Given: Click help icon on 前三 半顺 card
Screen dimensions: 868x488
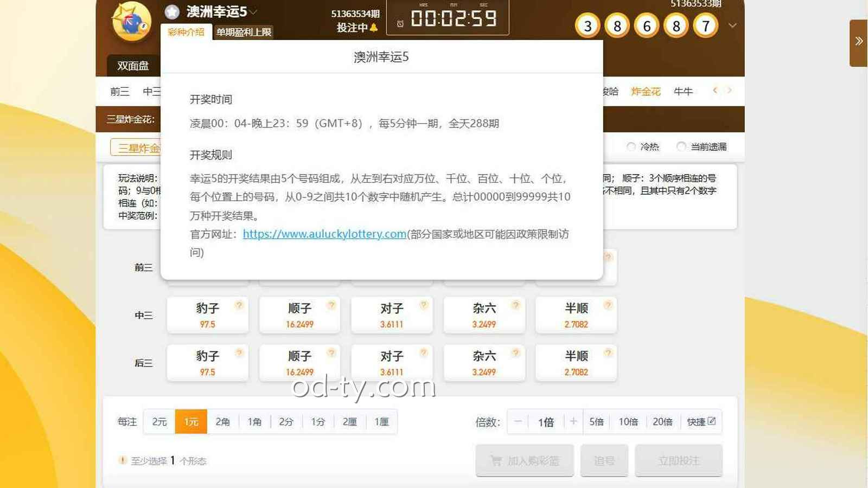Looking at the screenshot, I should pyautogui.click(x=608, y=257).
